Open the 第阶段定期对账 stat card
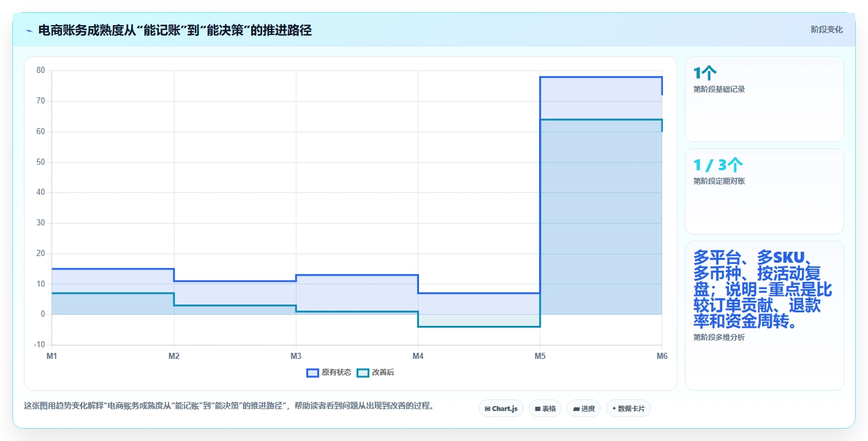 click(x=764, y=191)
